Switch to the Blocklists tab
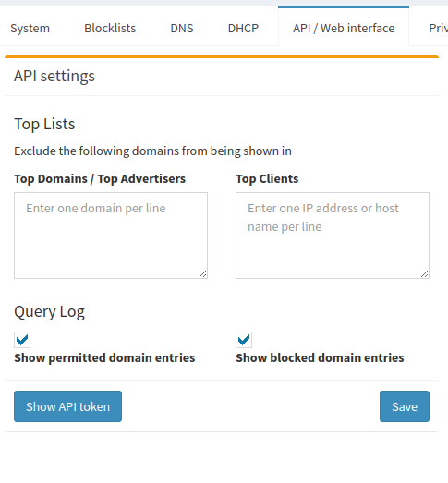This screenshot has width=448, height=483. (110, 28)
